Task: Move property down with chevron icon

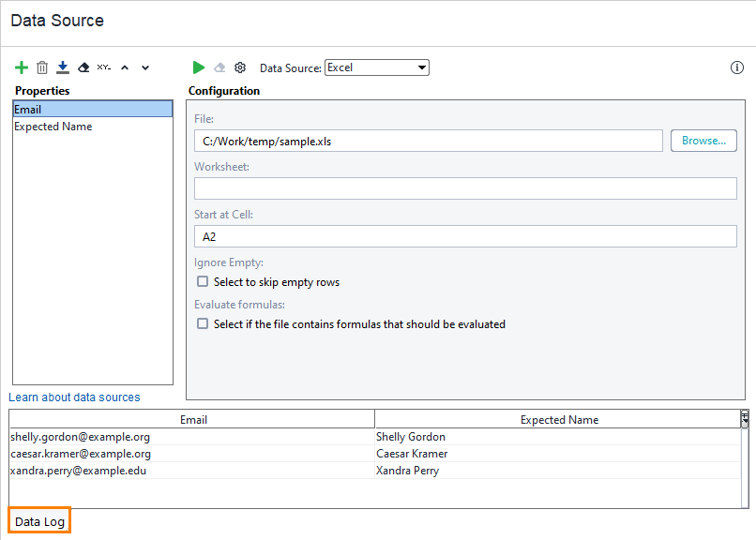Action: [145, 67]
